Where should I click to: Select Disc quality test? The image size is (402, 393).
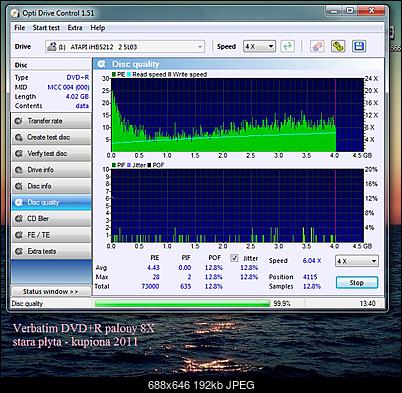point(51,202)
